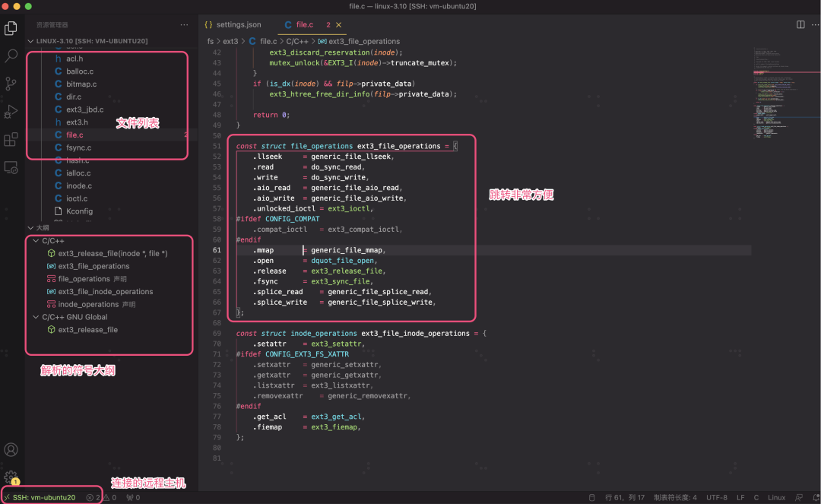
Task: Open the Extensions view icon
Action: (11, 140)
